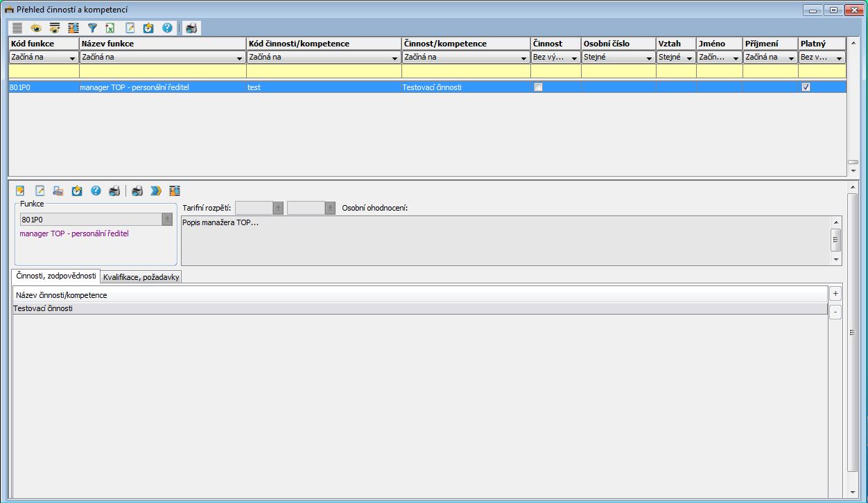This screenshot has width=868, height=503.
Task: Click the minus button to remove an activity
Action: click(x=835, y=312)
